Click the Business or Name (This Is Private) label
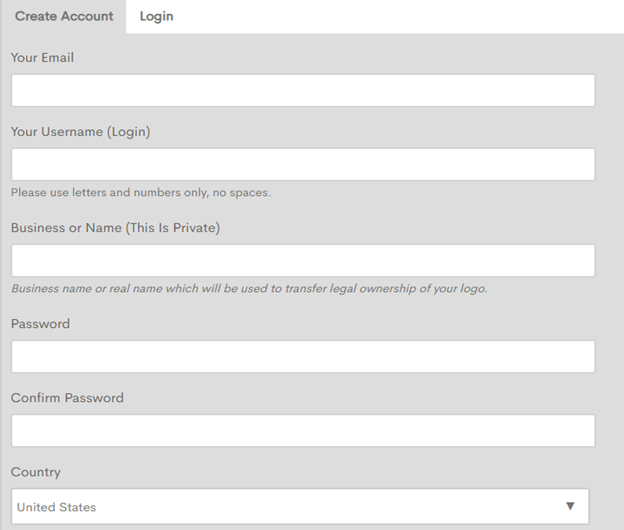This screenshot has width=624, height=530. click(115, 228)
